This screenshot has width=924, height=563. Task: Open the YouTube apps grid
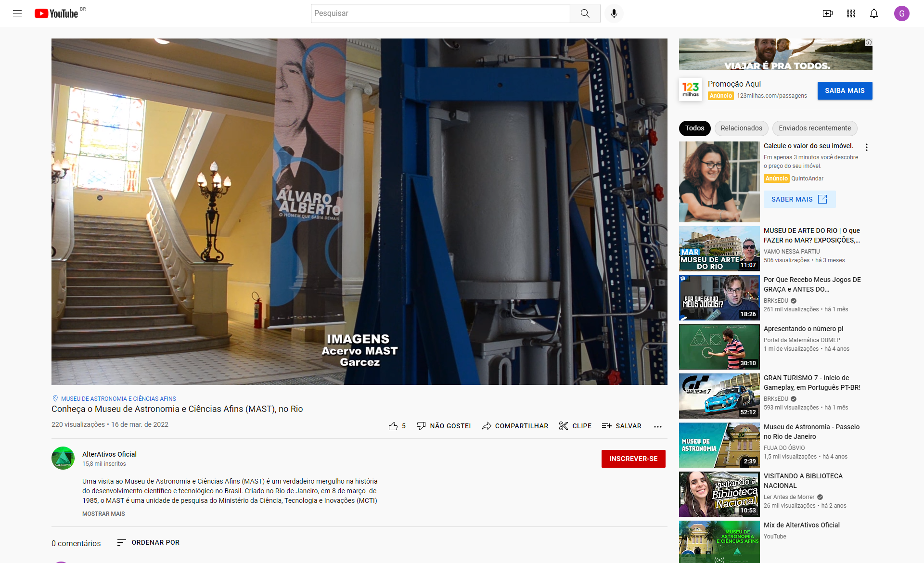pos(850,13)
